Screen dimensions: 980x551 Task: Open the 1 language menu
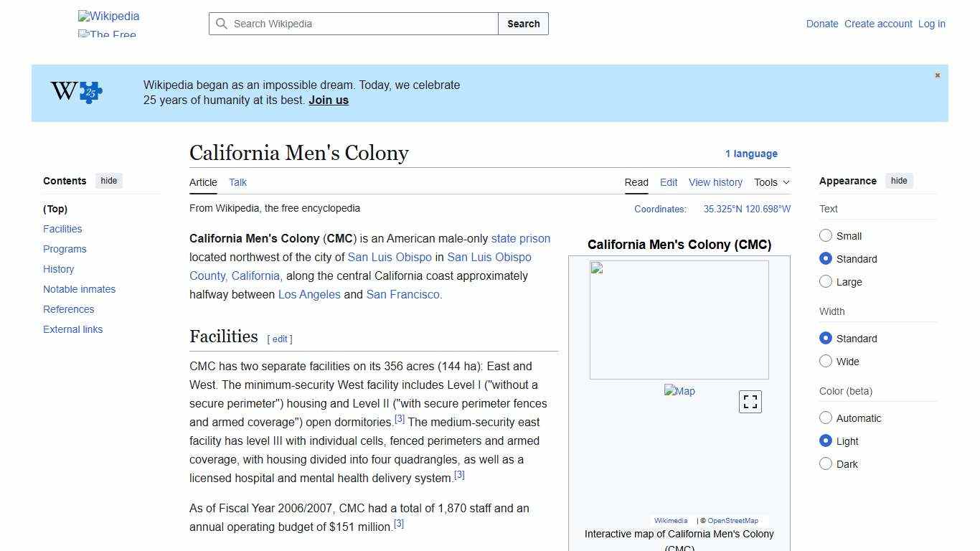point(751,153)
